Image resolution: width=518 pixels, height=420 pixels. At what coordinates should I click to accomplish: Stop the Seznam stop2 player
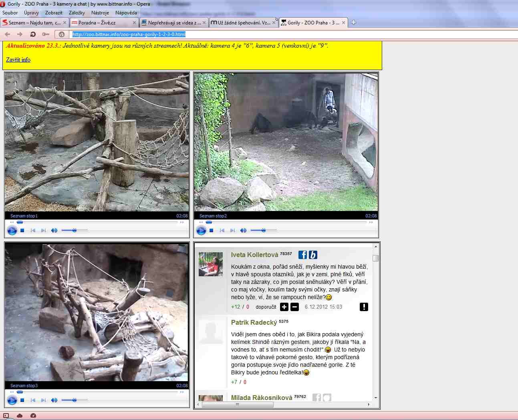[212, 231]
